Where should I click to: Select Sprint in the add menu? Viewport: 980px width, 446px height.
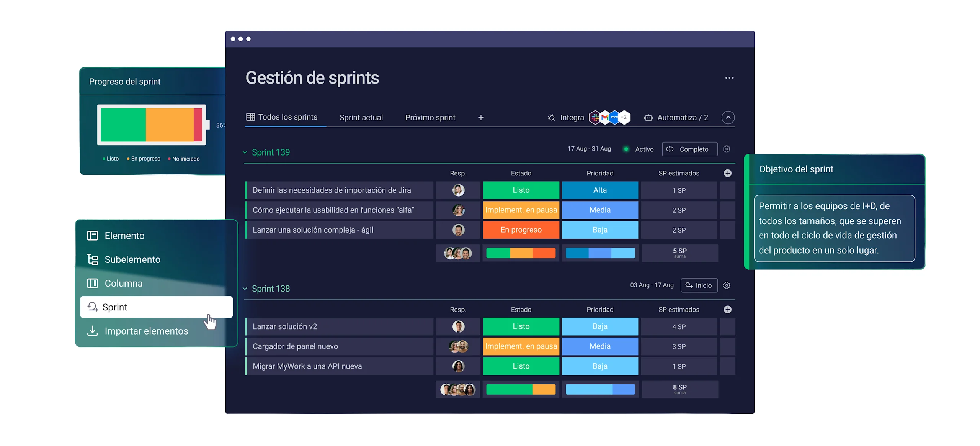[156, 307]
